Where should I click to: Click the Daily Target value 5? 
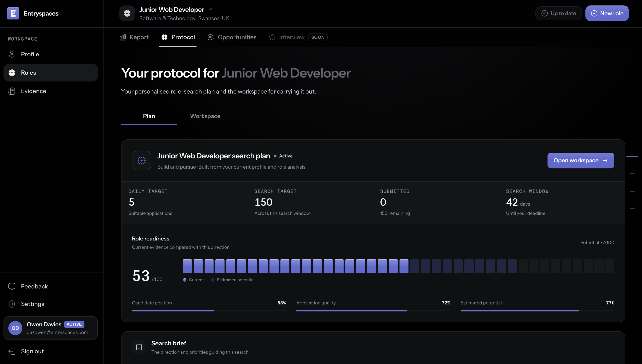(x=131, y=202)
